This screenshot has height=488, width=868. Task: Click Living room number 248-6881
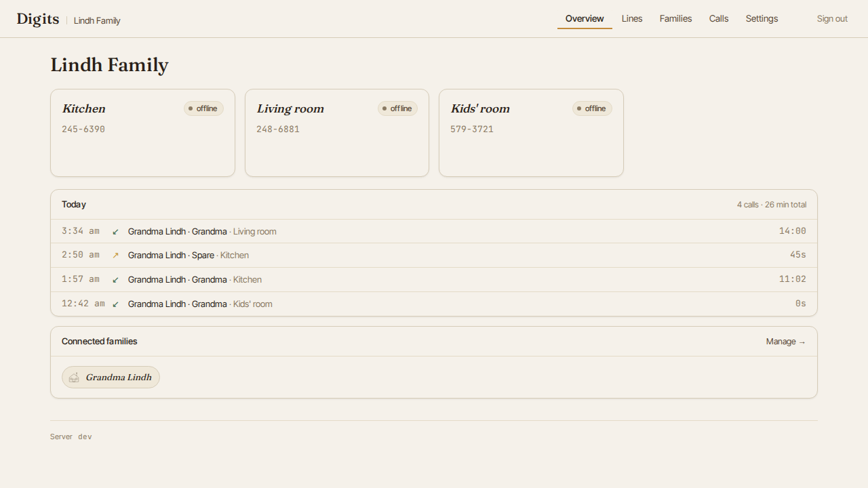click(278, 129)
